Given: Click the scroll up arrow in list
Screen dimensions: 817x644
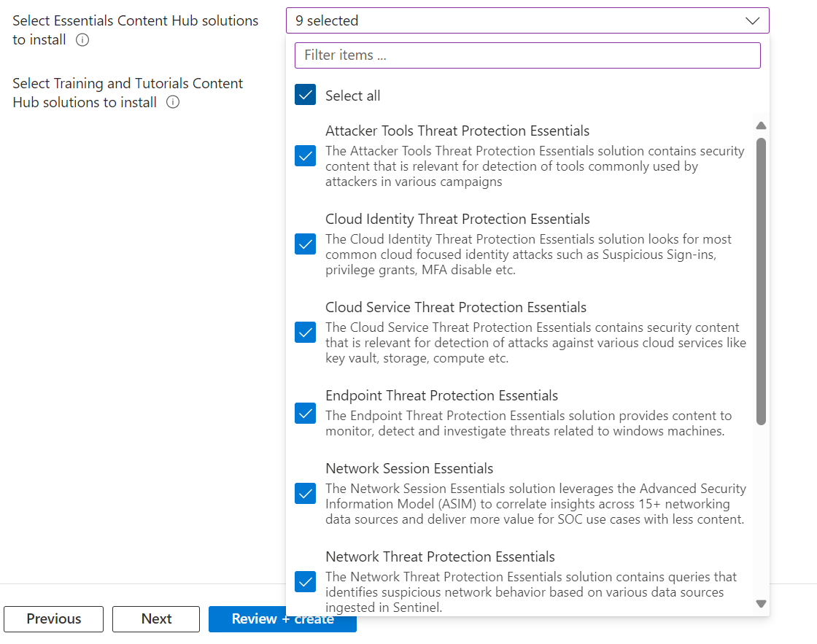Looking at the screenshot, I should (761, 126).
